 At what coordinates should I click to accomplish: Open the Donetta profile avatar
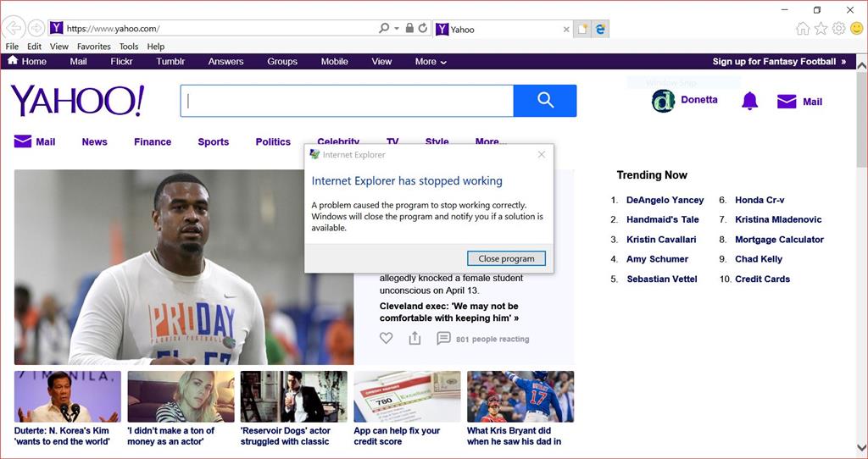(663, 101)
